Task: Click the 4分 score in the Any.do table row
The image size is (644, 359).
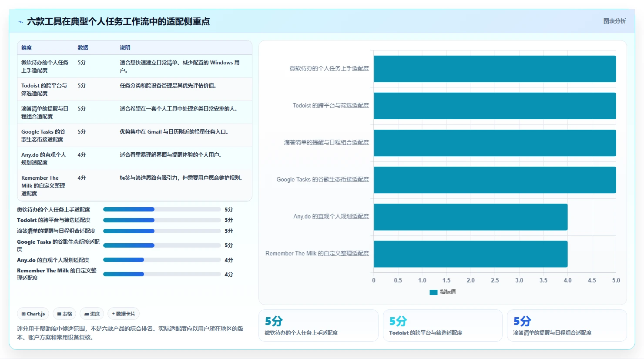Action: click(x=82, y=155)
